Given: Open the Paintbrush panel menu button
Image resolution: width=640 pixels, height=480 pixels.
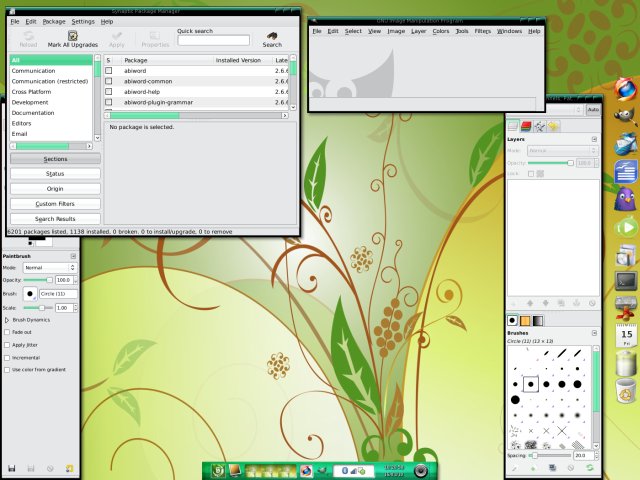Looking at the screenshot, I should pos(73,256).
